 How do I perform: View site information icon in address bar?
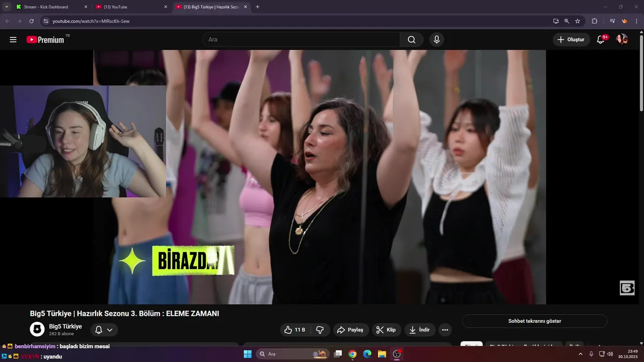[45, 21]
